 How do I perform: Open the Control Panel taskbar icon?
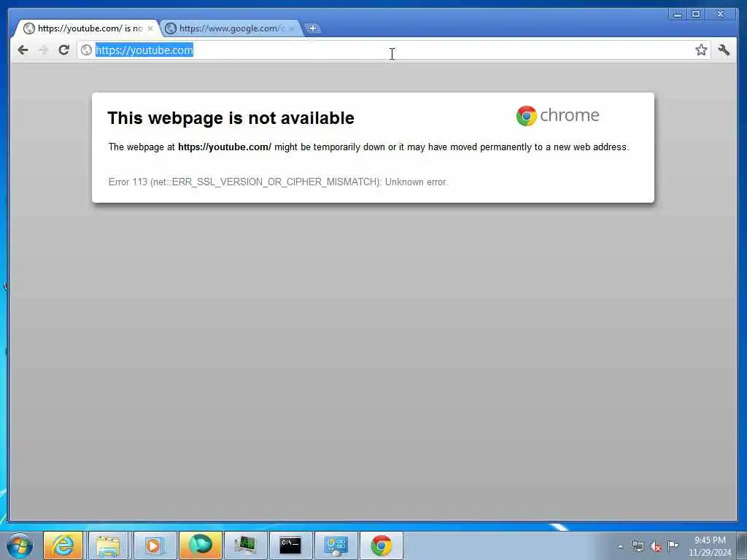point(336,545)
